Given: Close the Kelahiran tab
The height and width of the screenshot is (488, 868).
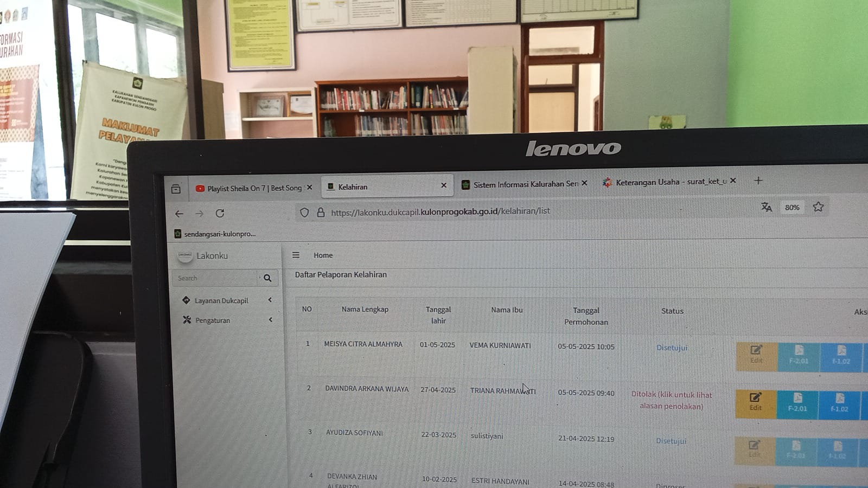Looking at the screenshot, I should (444, 185).
